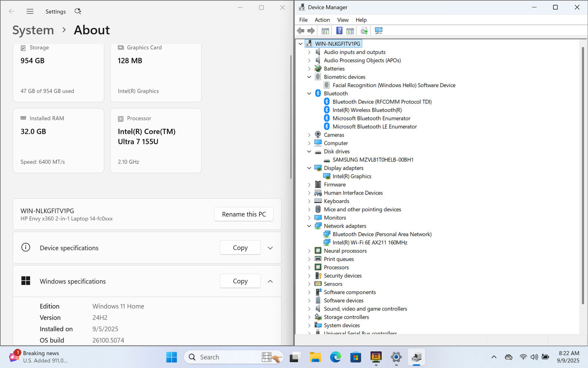Viewport: 588px width, 368px height.
Task: Click the Scan for hardware changes toolbar icon
Action: point(379,31)
